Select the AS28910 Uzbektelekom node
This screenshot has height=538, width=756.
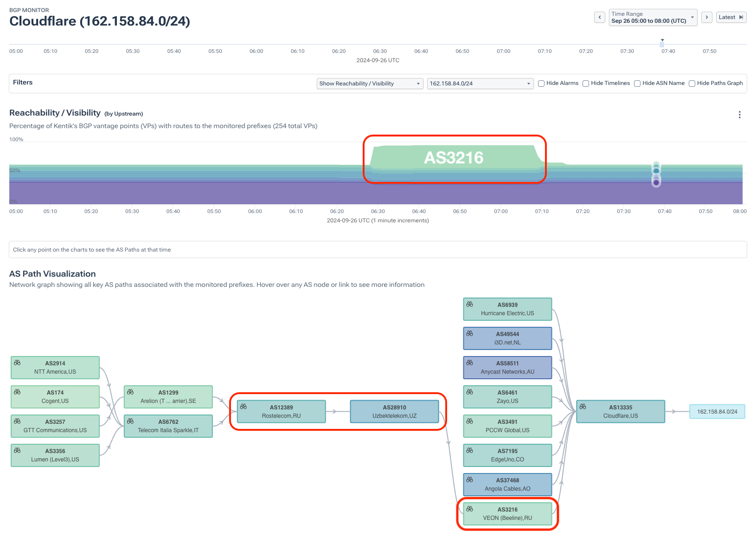click(x=394, y=411)
